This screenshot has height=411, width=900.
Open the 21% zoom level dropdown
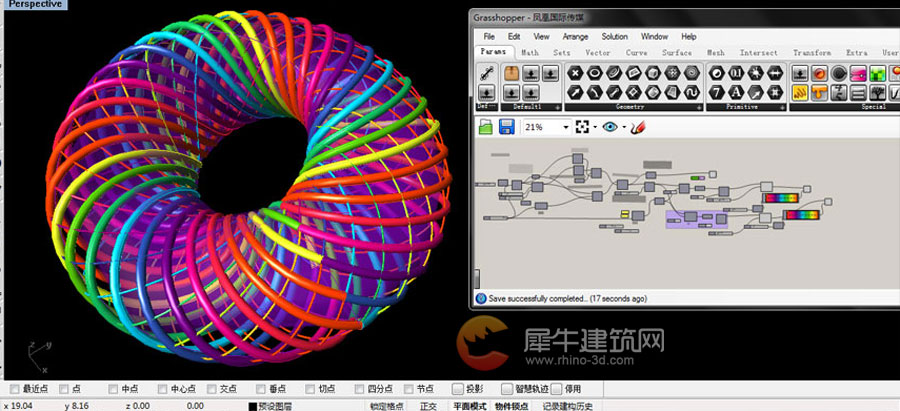click(x=567, y=127)
